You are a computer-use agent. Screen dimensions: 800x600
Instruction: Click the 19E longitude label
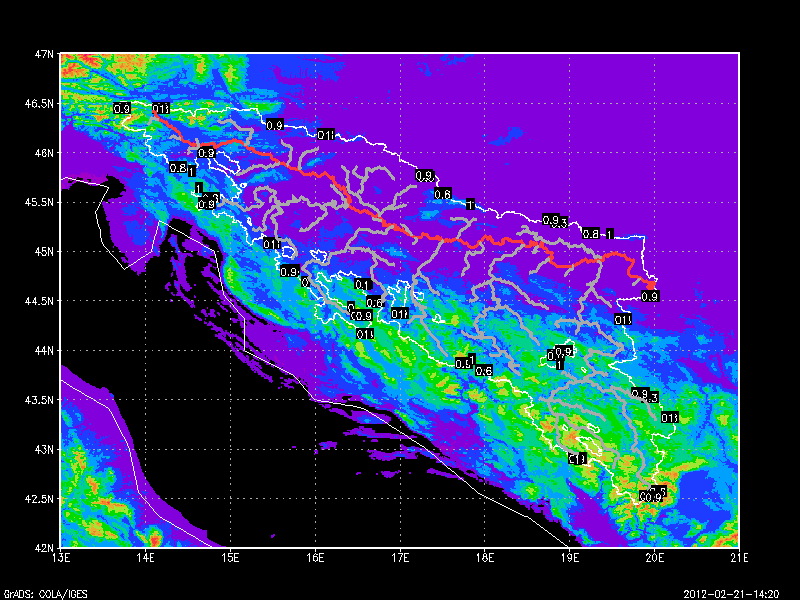[569, 558]
